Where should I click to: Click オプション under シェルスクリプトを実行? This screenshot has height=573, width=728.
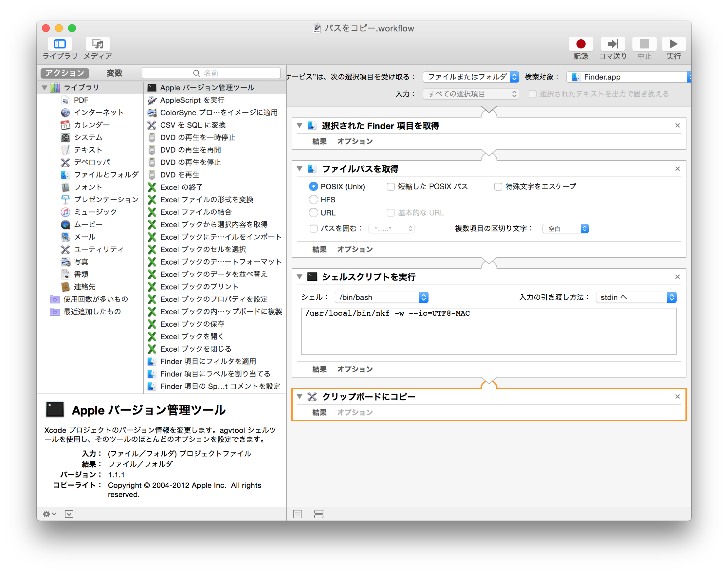coord(355,369)
